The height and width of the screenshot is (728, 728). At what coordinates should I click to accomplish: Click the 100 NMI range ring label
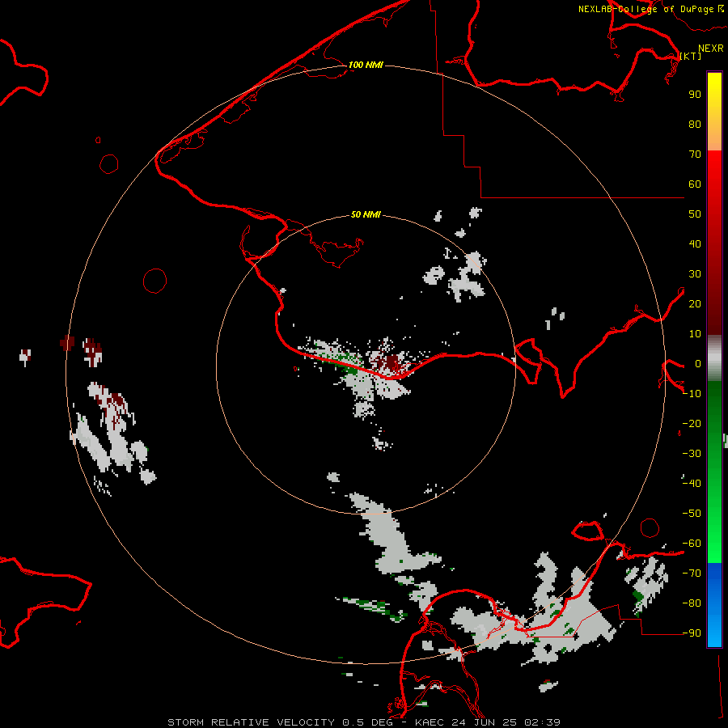coord(366,65)
